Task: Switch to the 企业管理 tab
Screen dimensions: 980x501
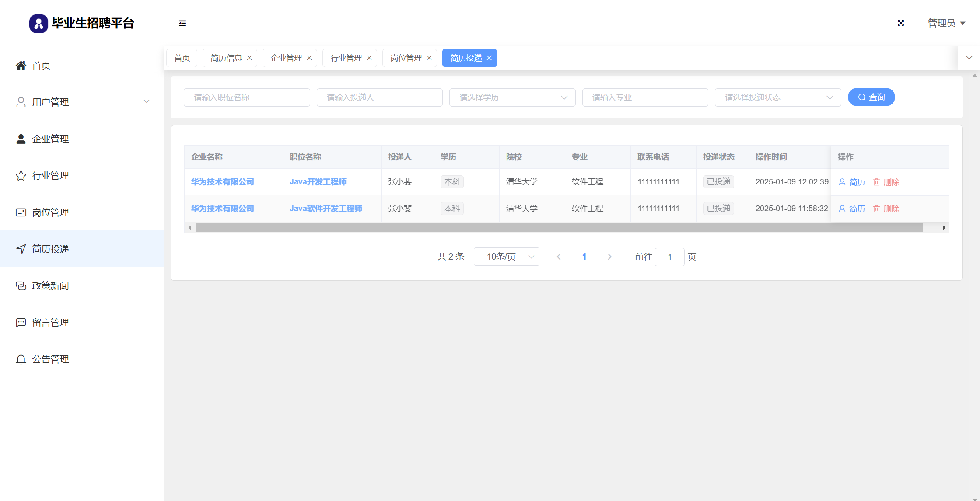Action: (286, 58)
